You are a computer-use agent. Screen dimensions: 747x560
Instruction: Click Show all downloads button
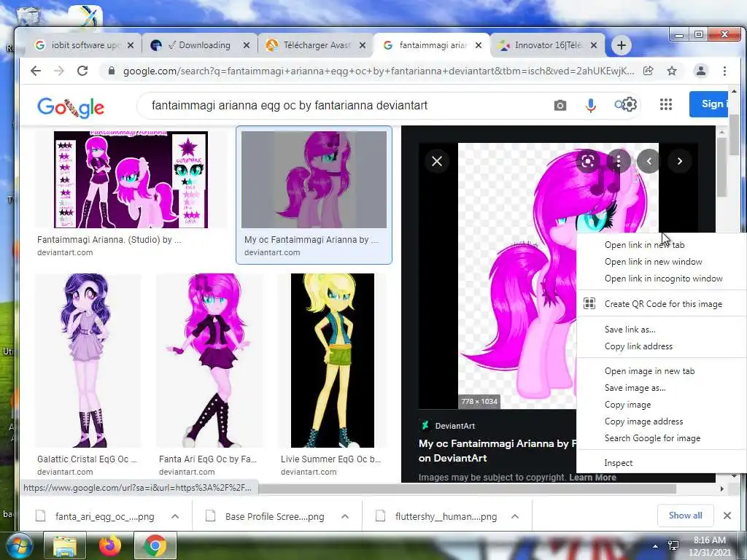click(685, 516)
